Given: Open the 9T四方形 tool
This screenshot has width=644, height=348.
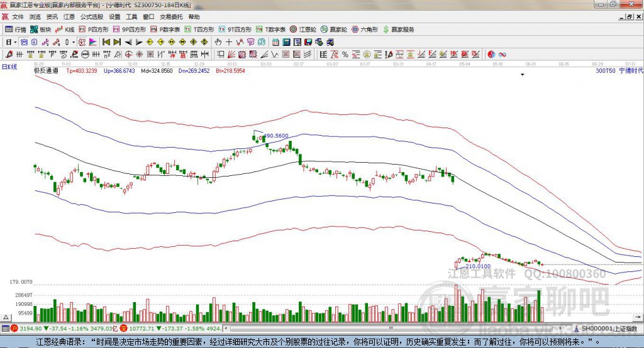Looking at the screenshot, I should 235,30.
